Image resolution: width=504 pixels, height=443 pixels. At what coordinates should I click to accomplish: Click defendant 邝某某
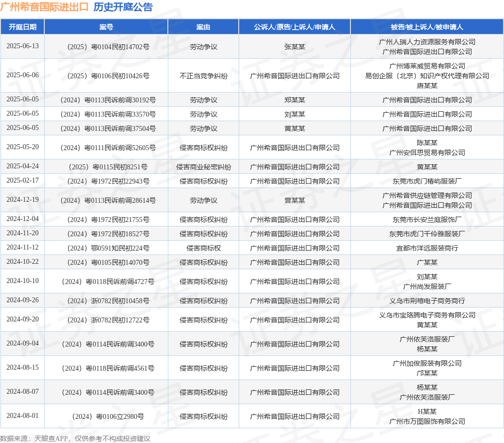coord(427,373)
